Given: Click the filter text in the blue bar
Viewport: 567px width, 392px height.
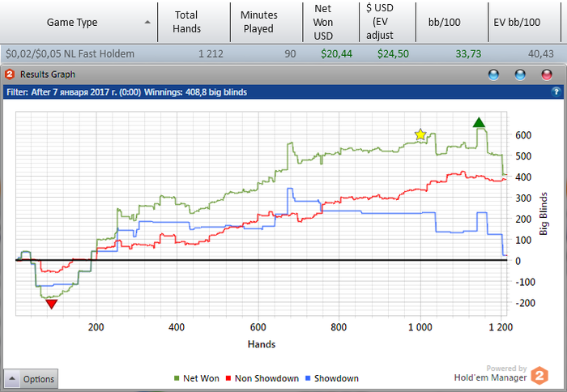Looking at the screenshot, I should point(126,92).
